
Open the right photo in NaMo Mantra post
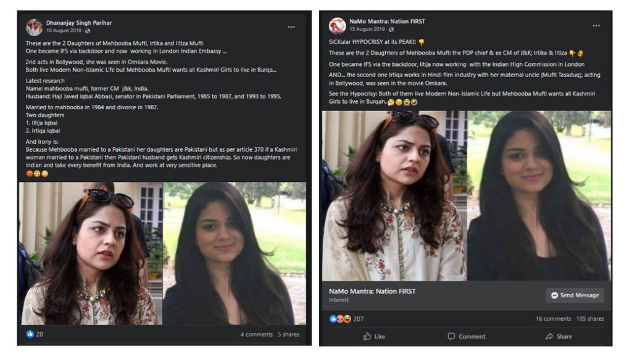[x=539, y=196]
